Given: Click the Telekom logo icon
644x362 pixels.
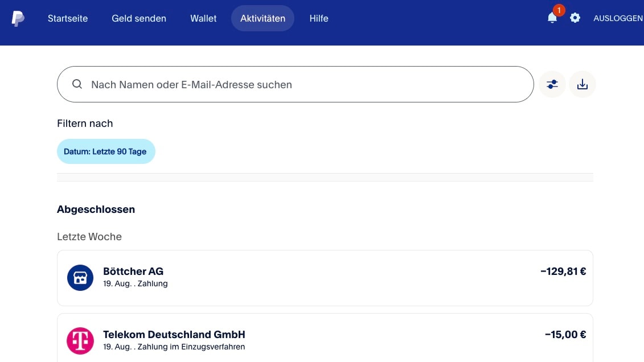Looking at the screenshot, I should coord(80,340).
